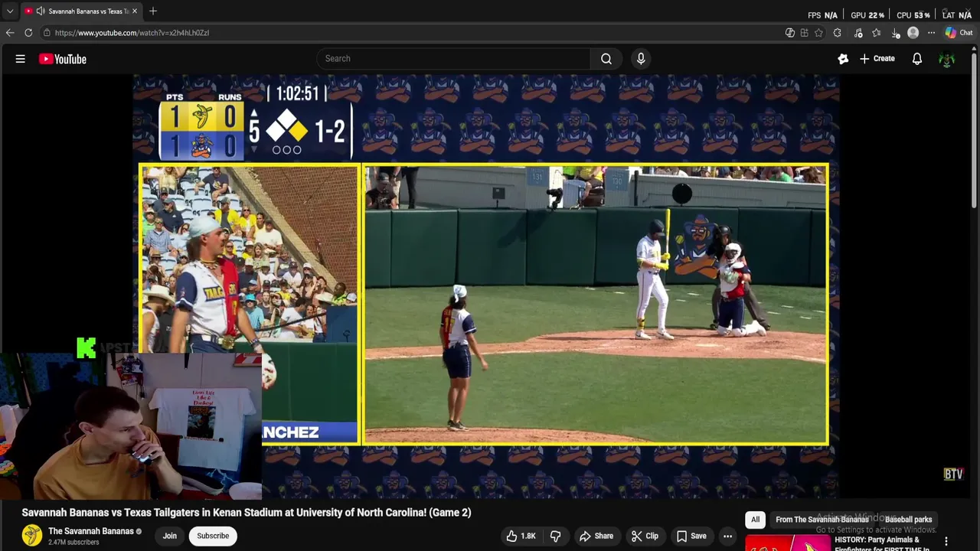Toggle Subscribe to The Savannah Bananas
Viewport: 980px width, 551px height.
click(x=213, y=536)
